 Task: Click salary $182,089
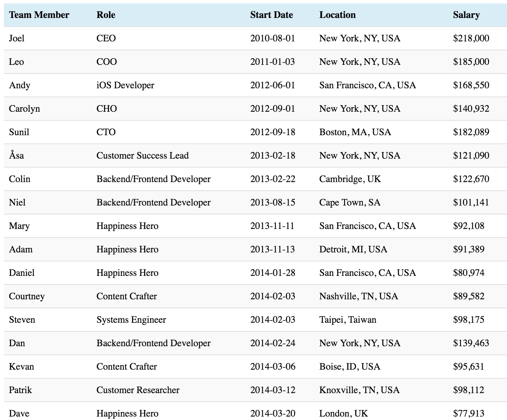[x=471, y=132]
